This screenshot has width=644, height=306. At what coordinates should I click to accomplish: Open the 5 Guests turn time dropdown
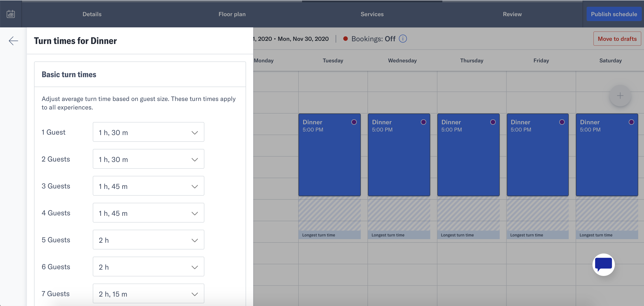[x=149, y=240]
